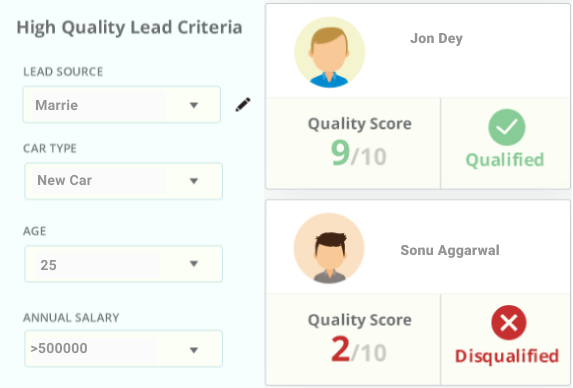This screenshot has width=573, height=388.
Task: Expand the Annual Salary dropdown arrow
Action: (194, 350)
